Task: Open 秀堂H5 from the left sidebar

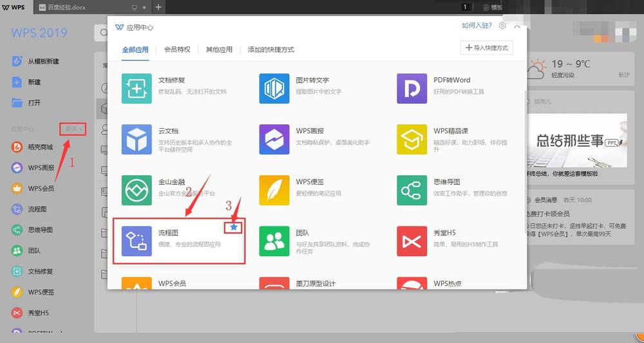Action: point(30,313)
